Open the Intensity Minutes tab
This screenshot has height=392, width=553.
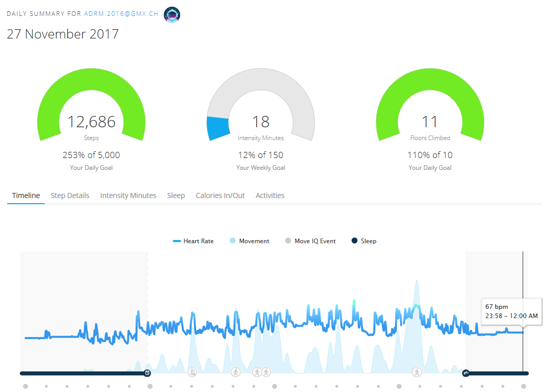[128, 195]
